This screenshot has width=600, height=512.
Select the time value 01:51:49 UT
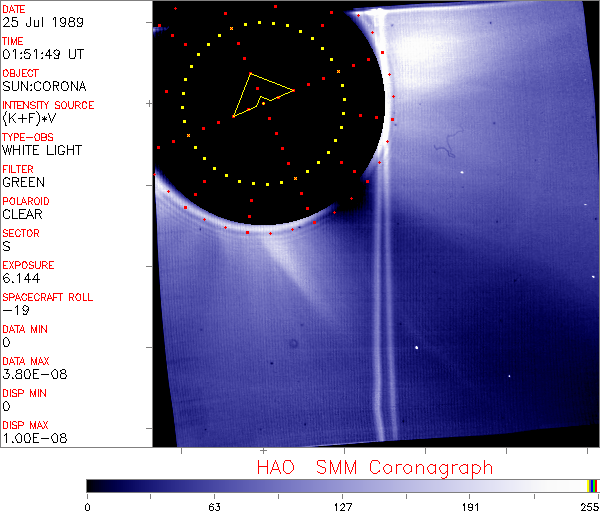click(x=42, y=55)
